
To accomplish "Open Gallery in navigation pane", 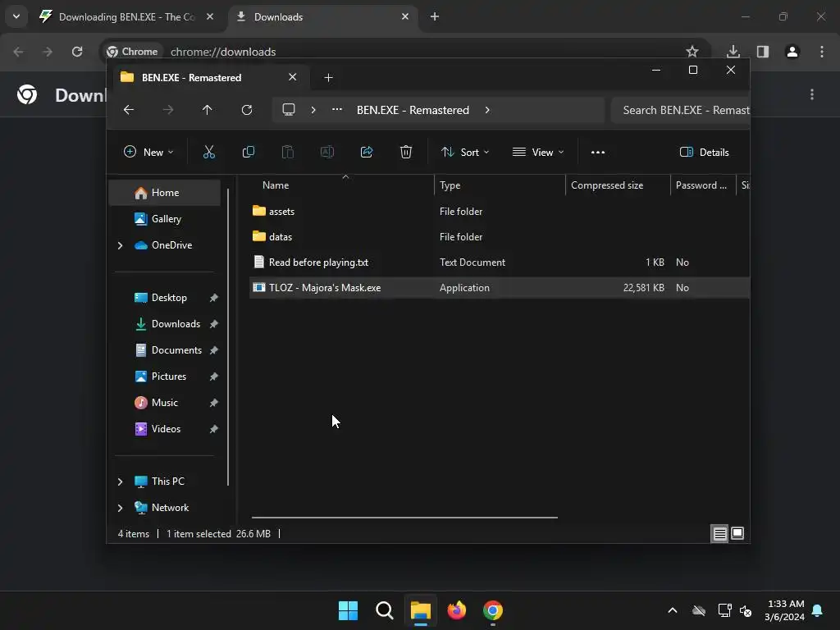I will 165,219.
